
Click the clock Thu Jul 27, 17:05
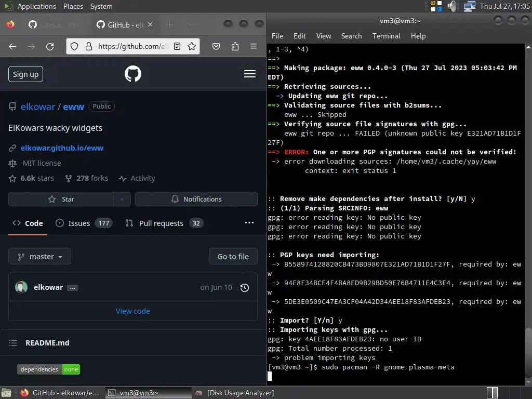505,6
